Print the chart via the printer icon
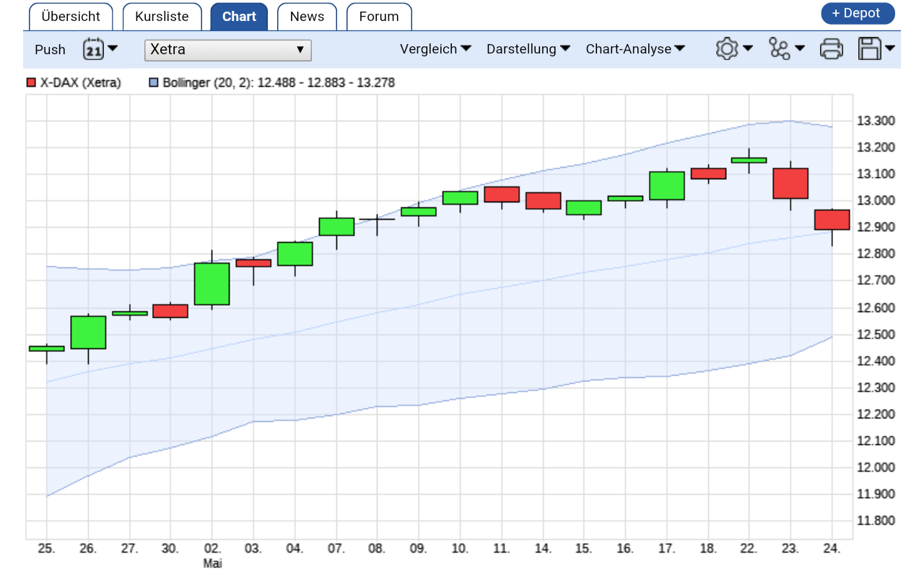This screenshot has height=578, width=924. 832,48
